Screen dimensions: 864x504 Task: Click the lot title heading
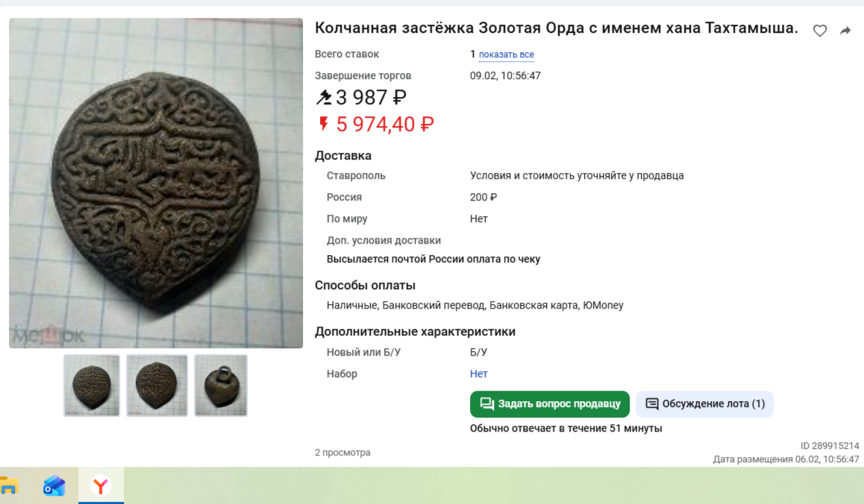[556, 28]
